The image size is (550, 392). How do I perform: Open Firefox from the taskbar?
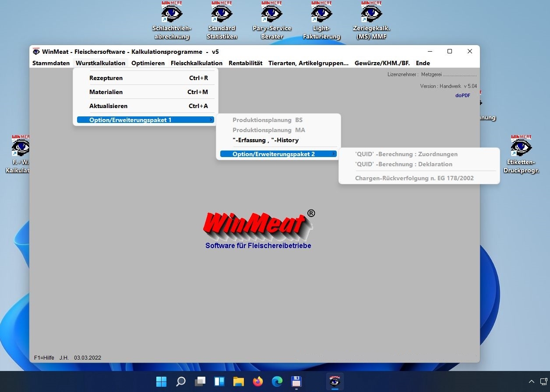(258, 381)
